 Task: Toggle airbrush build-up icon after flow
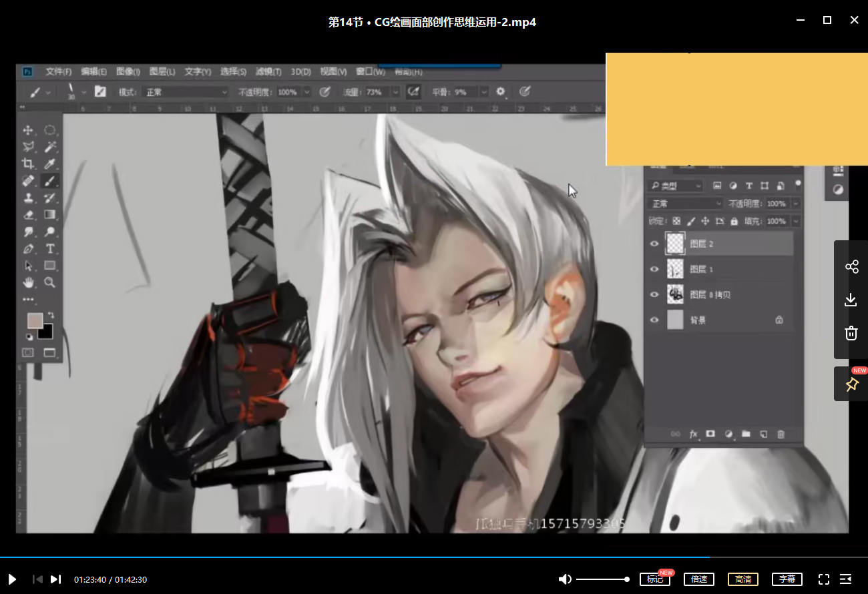point(413,91)
